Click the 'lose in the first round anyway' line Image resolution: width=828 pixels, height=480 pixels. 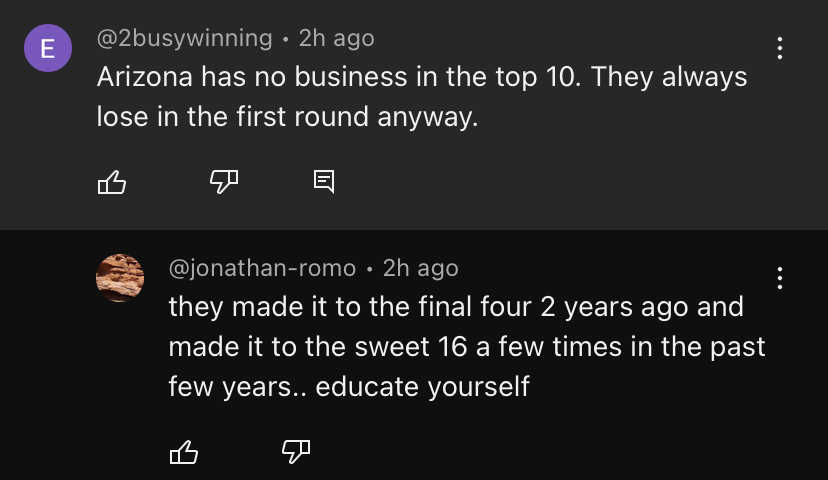coord(288,117)
